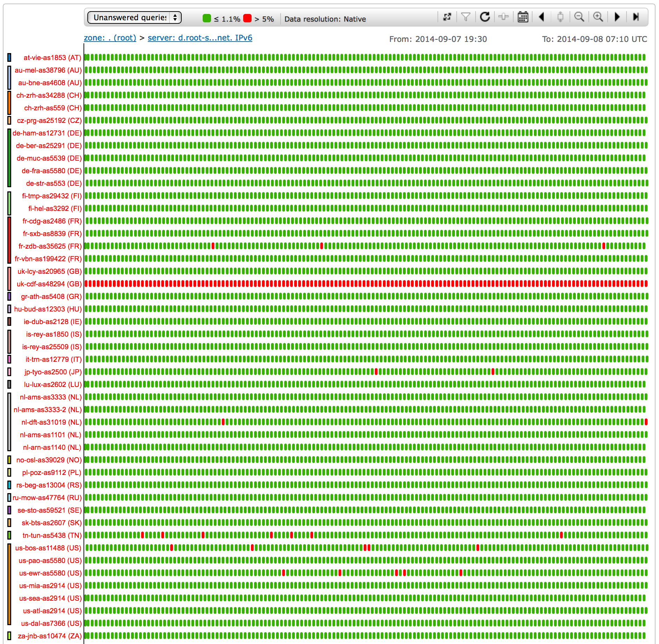
Task: Click the zone: . (root) breadcrumb link
Action: [x=110, y=38]
